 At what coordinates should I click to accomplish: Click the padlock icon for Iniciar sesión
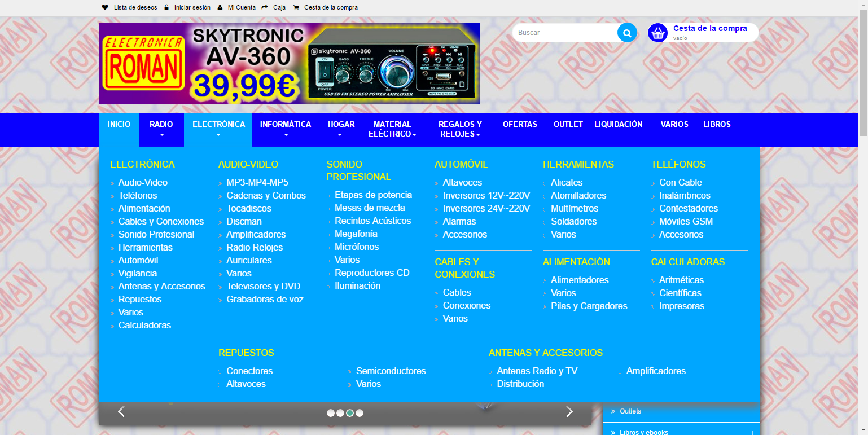pos(166,7)
